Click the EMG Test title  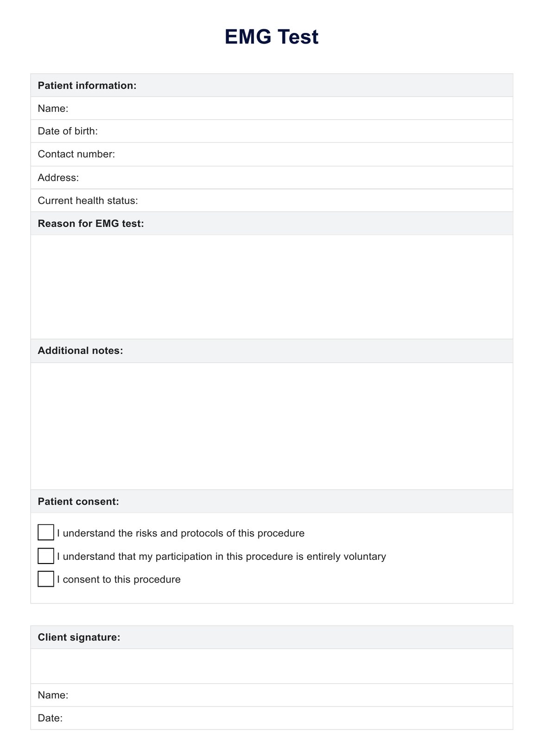(x=272, y=37)
